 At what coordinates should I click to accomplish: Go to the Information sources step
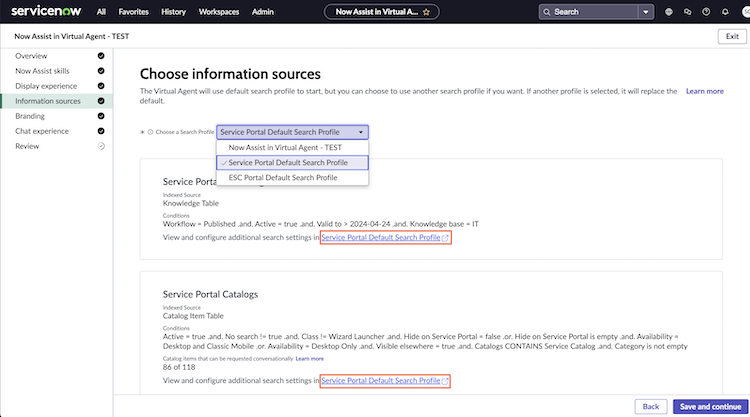pyautogui.click(x=48, y=101)
